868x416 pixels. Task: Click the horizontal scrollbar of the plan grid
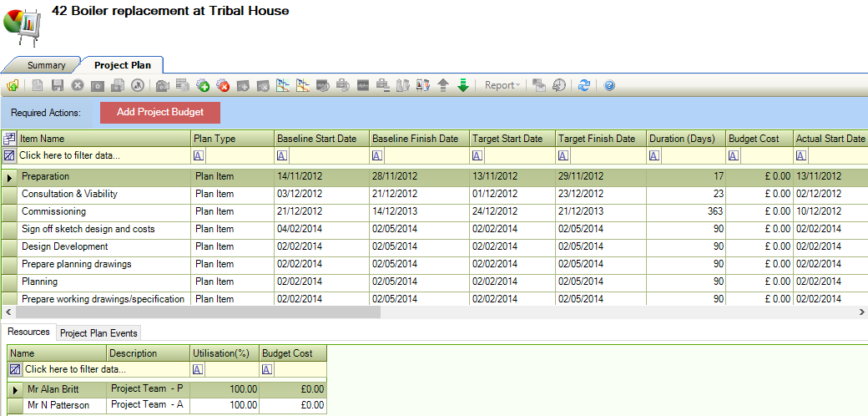(192, 312)
